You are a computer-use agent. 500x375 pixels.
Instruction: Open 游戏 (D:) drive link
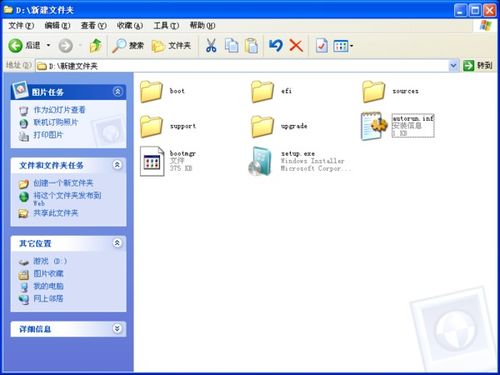pos(50,261)
